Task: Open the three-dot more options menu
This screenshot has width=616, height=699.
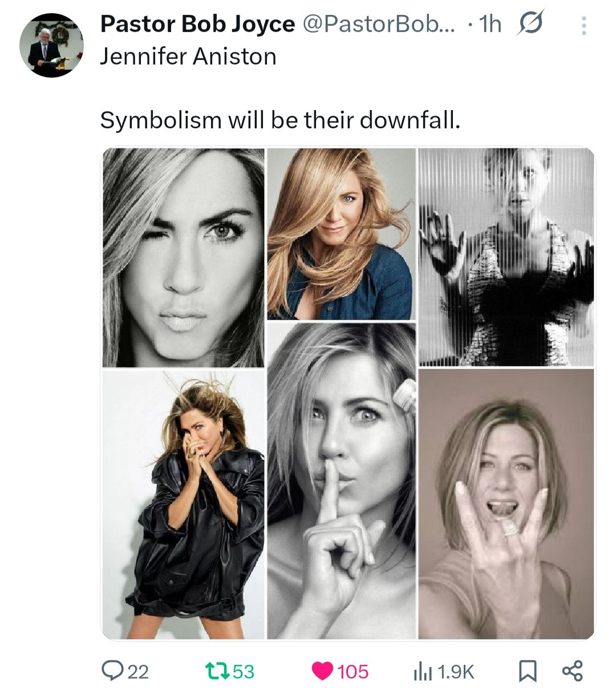Action: [583, 26]
